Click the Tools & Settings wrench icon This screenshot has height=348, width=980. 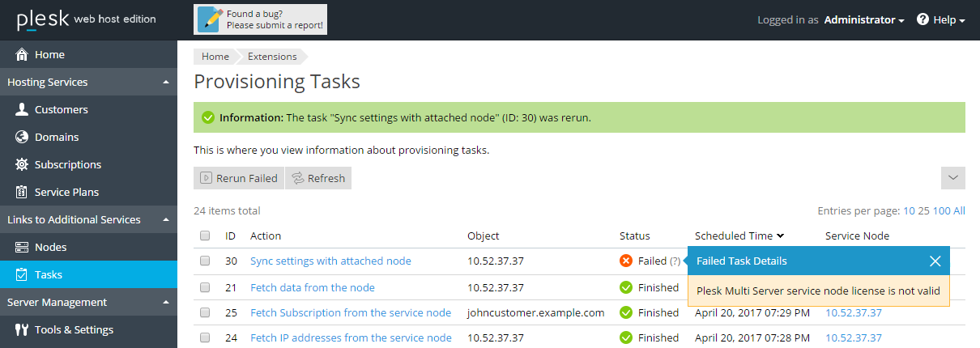pyautogui.click(x=22, y=330)
